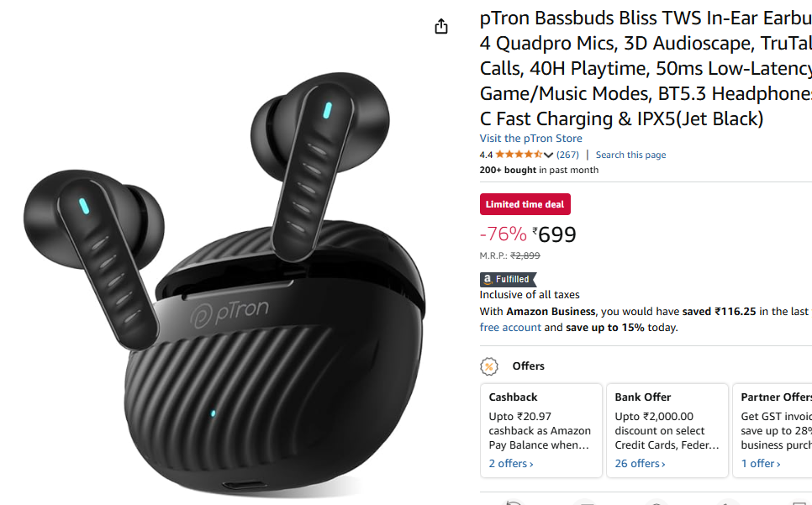Open the free account link
812x505 pixels.
pyautogui.click(x=510, y=328)
